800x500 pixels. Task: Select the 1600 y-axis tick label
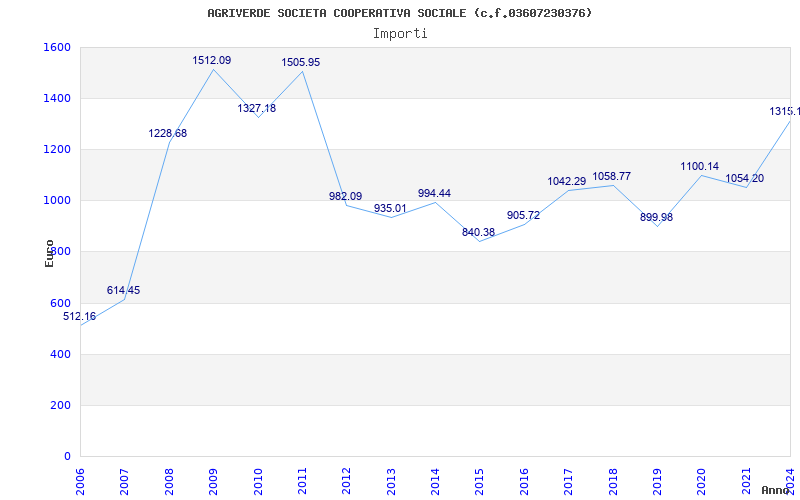57,47
